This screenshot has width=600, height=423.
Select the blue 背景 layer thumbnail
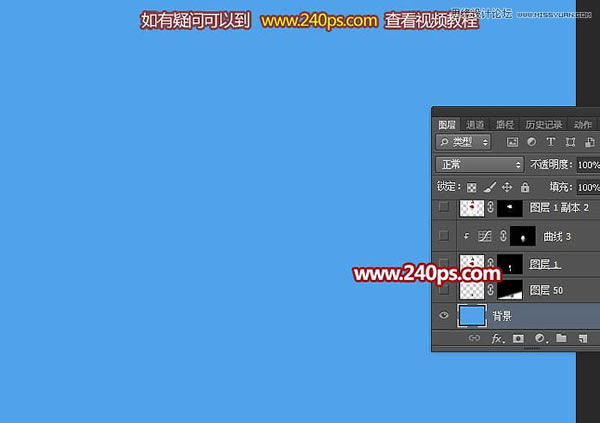[472, 316]
